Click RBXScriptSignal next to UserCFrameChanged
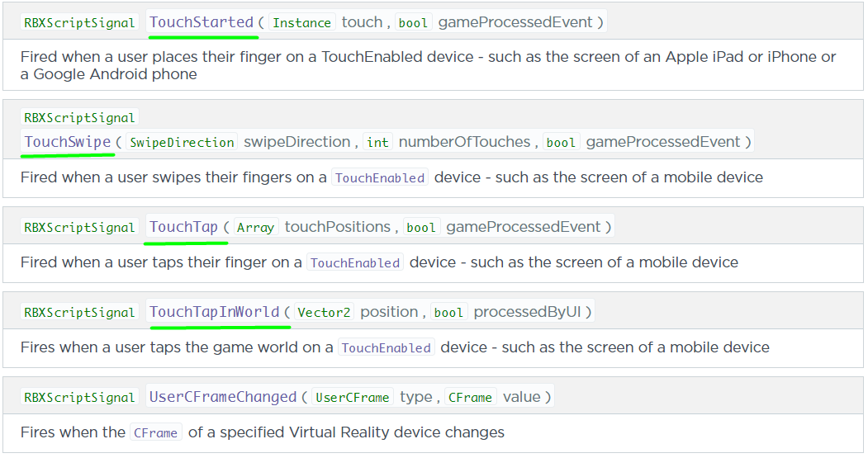The width and height of the screenshot is (868, 458). (79, 398)
